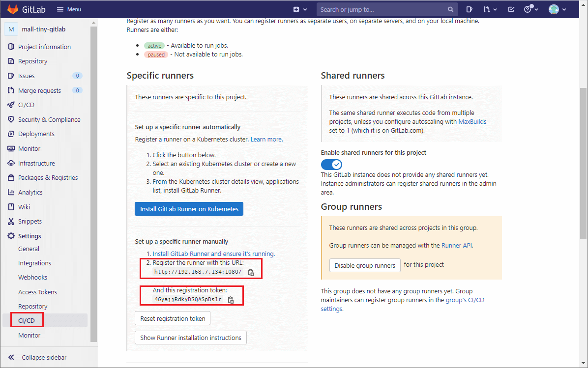Click the mall-tiny-gitlab project name
Image resolution: width=588 pixels, height=368 pixels.
43,29
